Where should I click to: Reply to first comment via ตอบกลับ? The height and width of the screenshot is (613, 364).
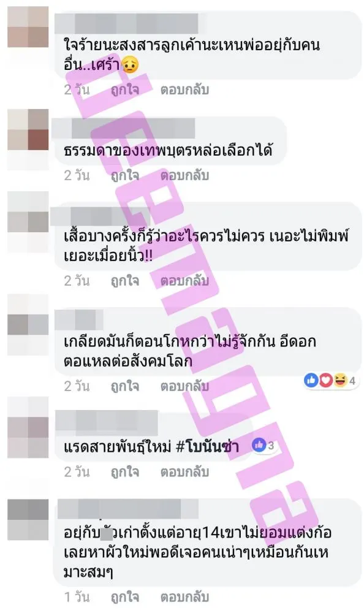point(184,90)
